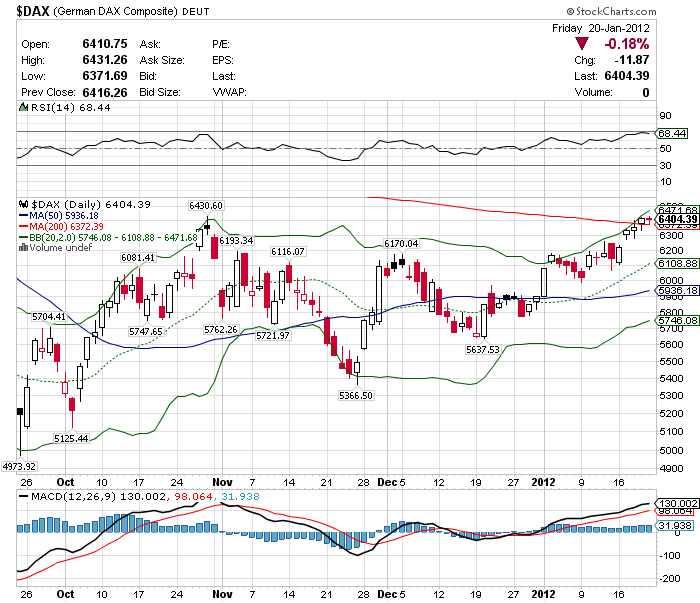Click the 130.002 MACD value tag
The image size is (700, 603).
[x=678, y=503]
